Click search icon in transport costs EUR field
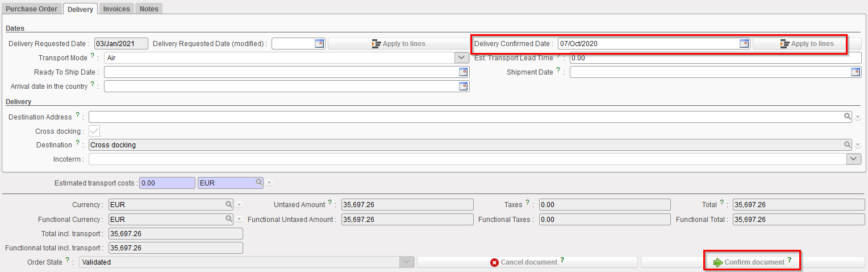Image resolution: width=868 pixels, height=272 pixels. click(x=258, y=183)
